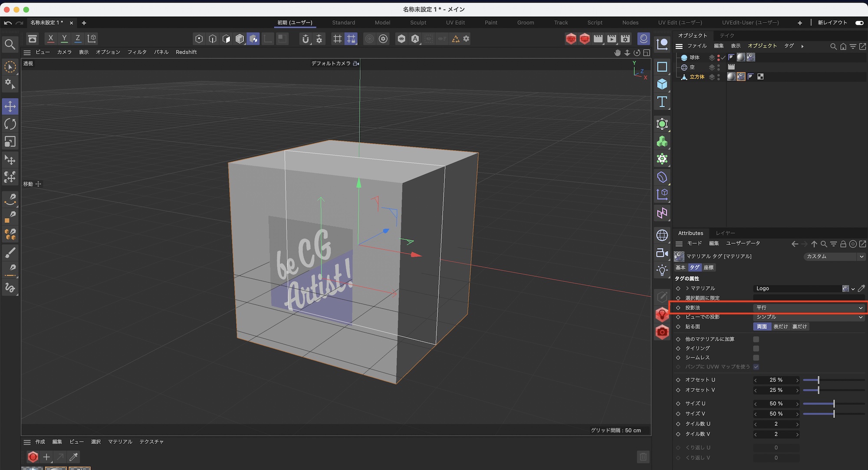Screen dimensions: 868x470
Task: Select the 表だけ side button
Action: click(x=780, y=326)
